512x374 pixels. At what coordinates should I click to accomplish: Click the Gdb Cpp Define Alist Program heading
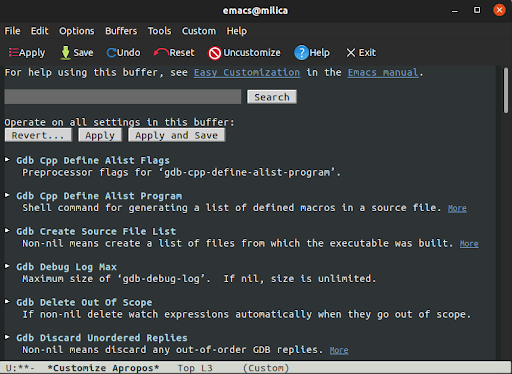pos(99,196)
